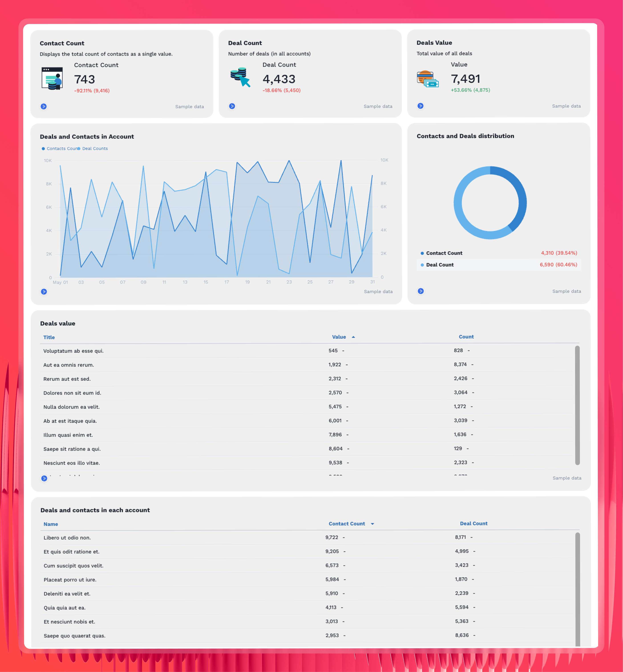This screenshot has width=623, height=672.
Task: Click the ascending sort arrow beside Value header
Action: point(353,337)
